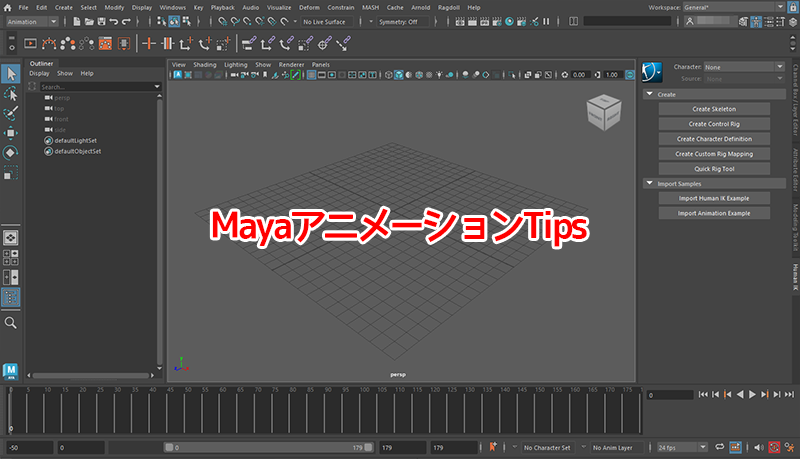This screenshot has height=459, width=800.
Task: Open the 24 fps frame rate dropdown
Action: 682,447
